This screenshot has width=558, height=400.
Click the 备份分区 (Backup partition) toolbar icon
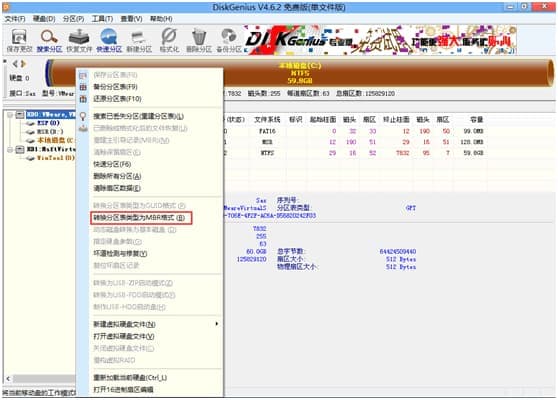(x=229, y=37)
